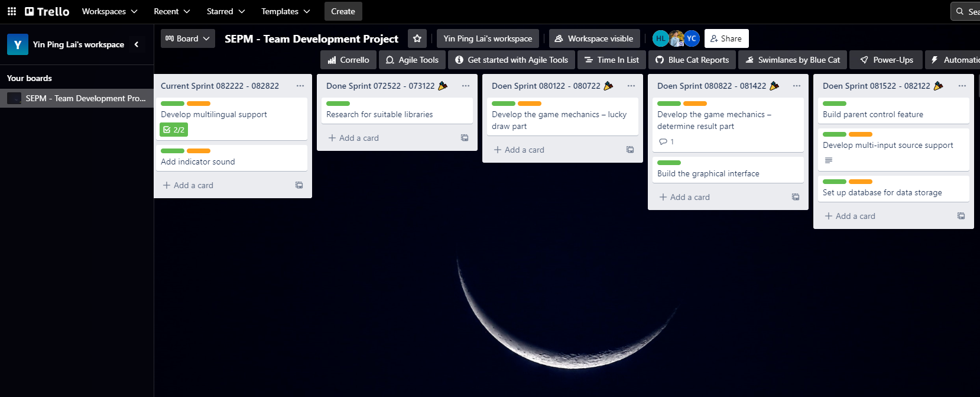Click the Create button
This screenshot has height=397, width=980.
pos(343,11)
